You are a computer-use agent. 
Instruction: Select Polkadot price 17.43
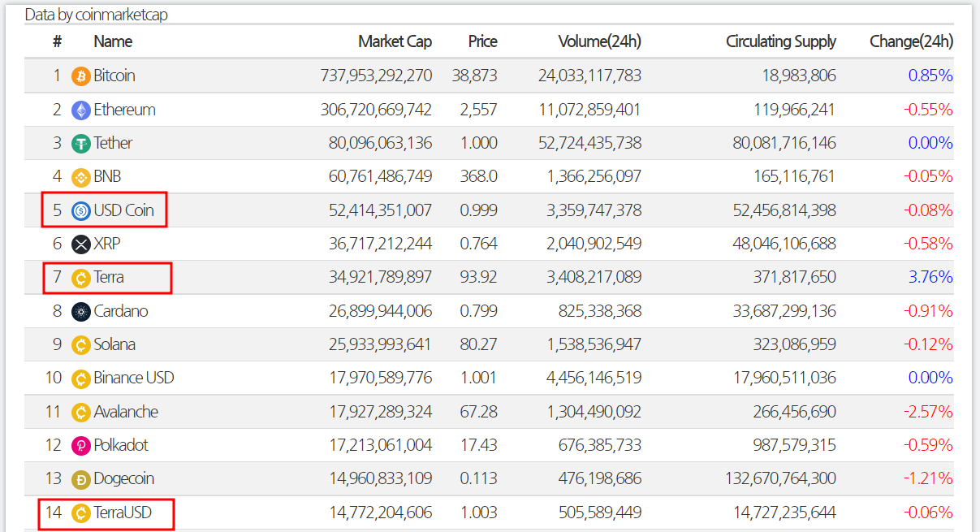tap(479, 445)
